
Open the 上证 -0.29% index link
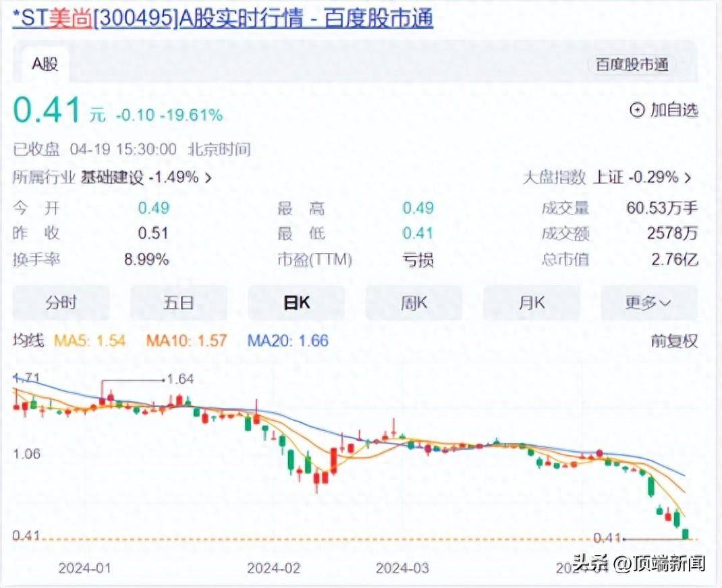coord(636,177)
